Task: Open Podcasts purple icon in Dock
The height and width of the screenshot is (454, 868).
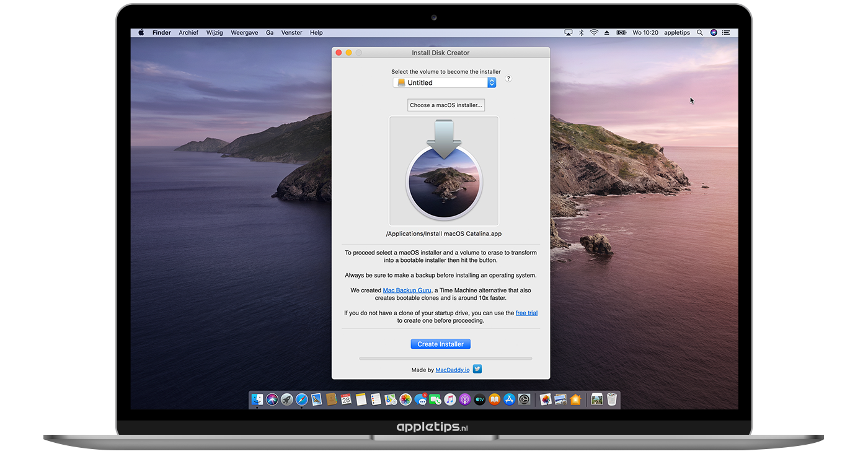Action: tap(465, 399)
